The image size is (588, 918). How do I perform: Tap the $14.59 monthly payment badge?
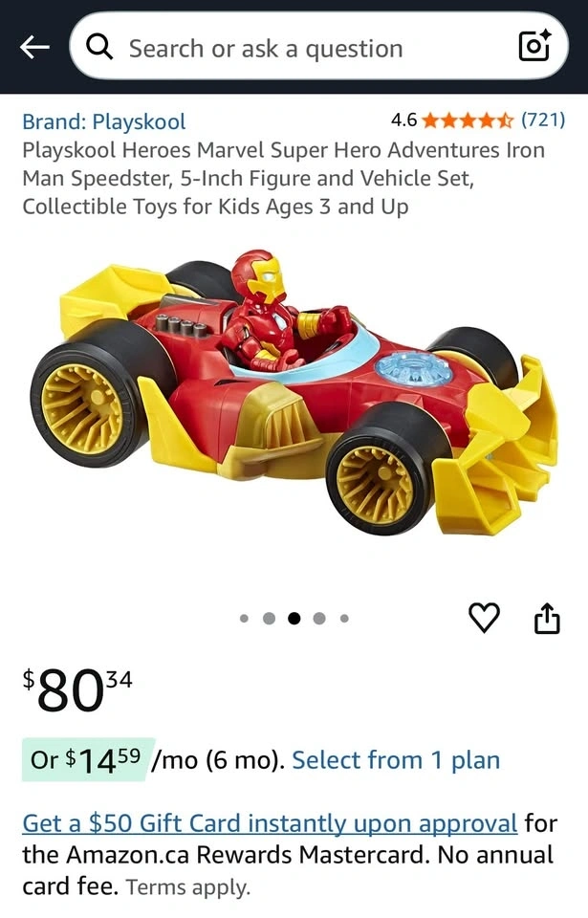(x=88, y=759)
